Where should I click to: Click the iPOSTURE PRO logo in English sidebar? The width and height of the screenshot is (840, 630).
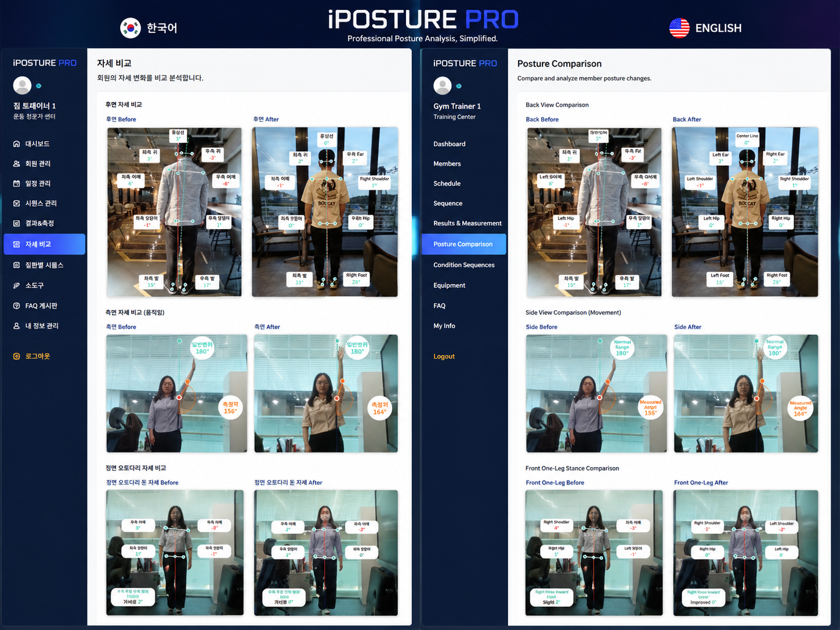pos(465,63)
